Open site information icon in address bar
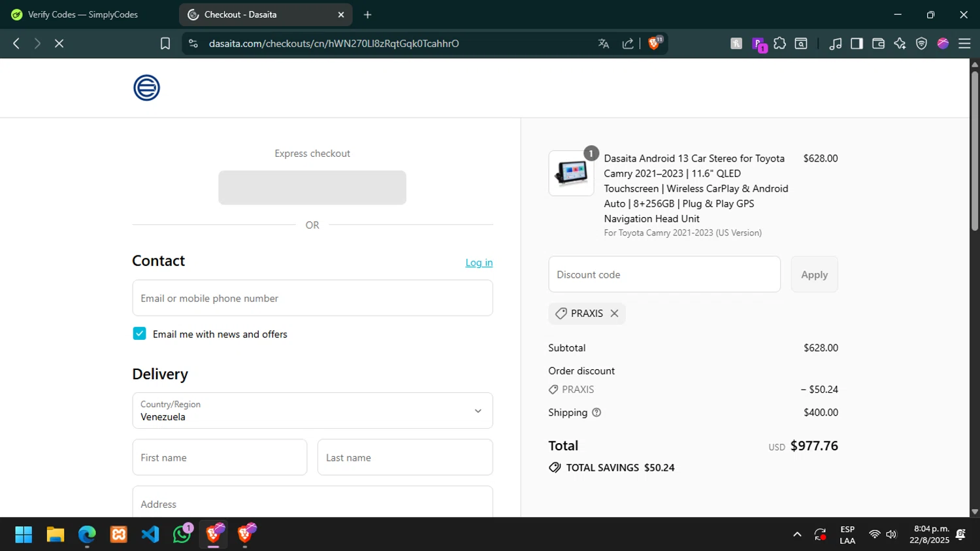The width and height of the screenshot is (980, 551). [193, 43]
